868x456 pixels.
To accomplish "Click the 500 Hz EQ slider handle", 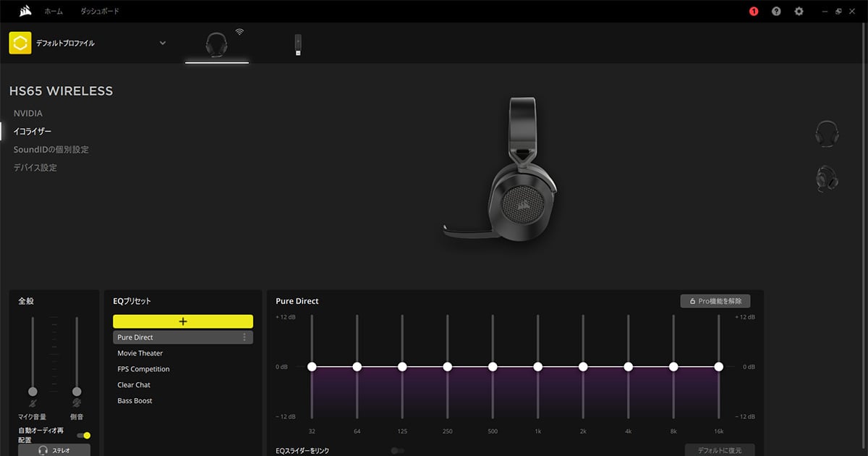I will click(493, 367).
